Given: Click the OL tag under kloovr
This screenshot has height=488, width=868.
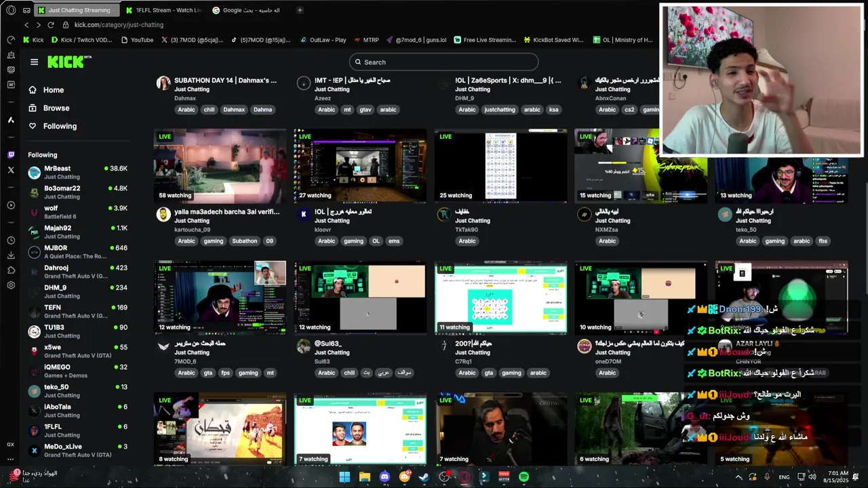Looking at the screenshot, I should point(376,241).
